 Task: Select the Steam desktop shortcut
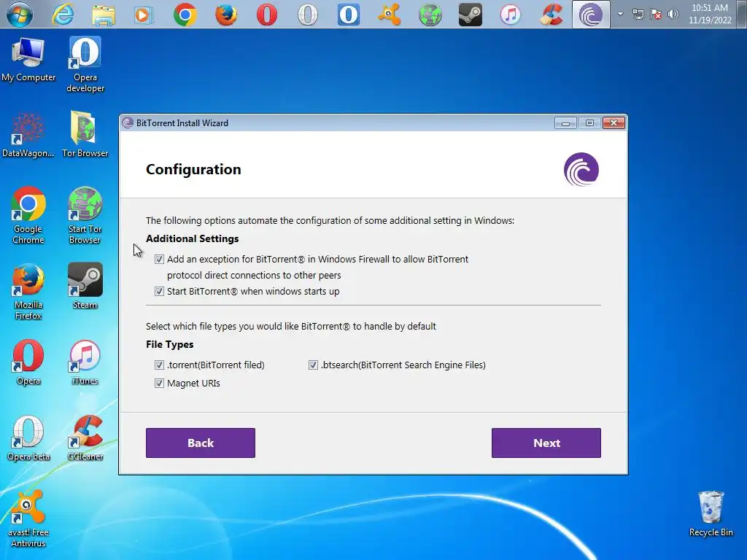(85, 286)
